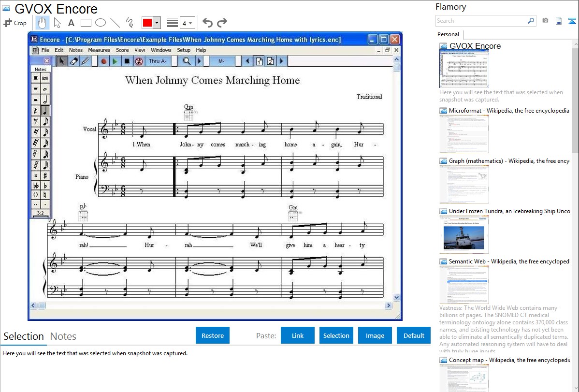Switch to the Notes tab

pyautogui.click(x=63, y=336)
